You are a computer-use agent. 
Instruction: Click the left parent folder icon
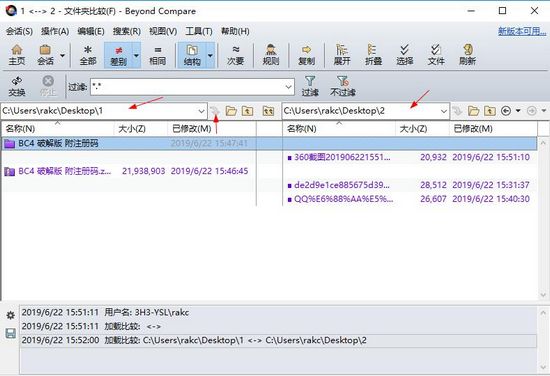click(x=247, y=111)
